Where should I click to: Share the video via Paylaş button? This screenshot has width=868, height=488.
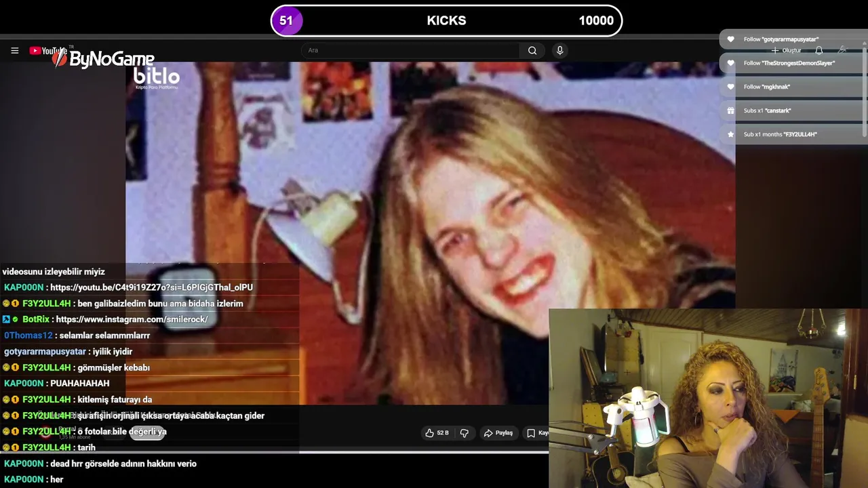(498, 432)
